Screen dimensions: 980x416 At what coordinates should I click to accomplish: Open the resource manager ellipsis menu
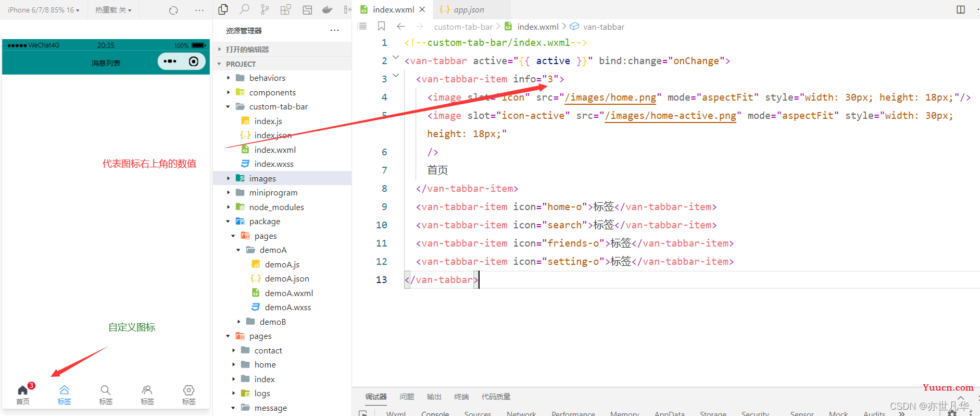(334, 30)
